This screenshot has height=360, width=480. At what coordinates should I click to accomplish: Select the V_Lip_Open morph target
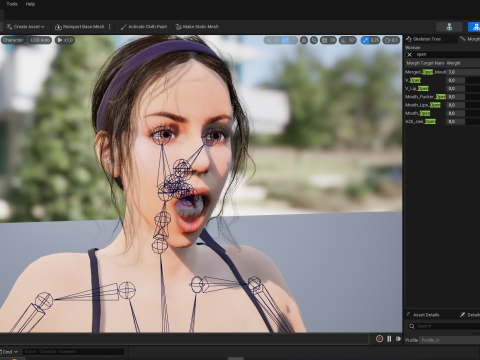(x=417, y=88)
